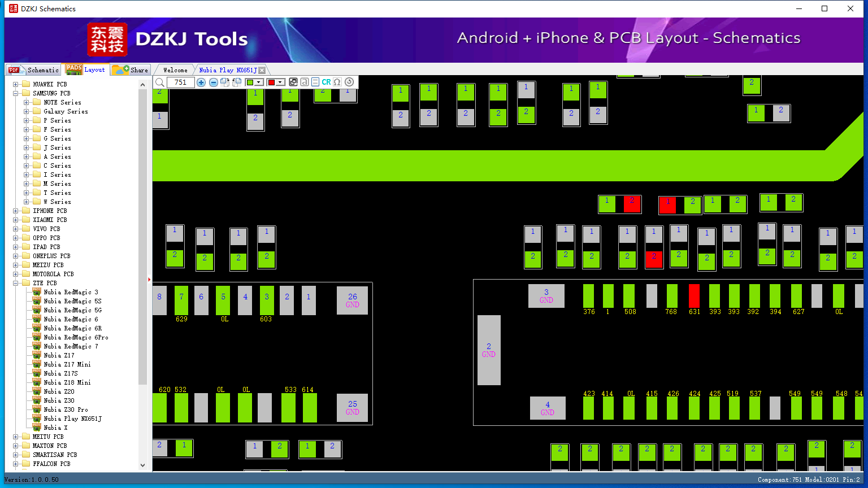Image resolution: width=868 pixels, height=488 pixels.
Task: Expand the NOTE Series node
Action: (27, 102)
